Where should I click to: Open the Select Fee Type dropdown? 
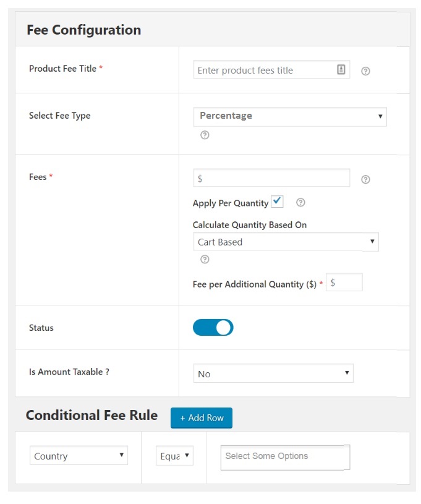coord(290,116)
